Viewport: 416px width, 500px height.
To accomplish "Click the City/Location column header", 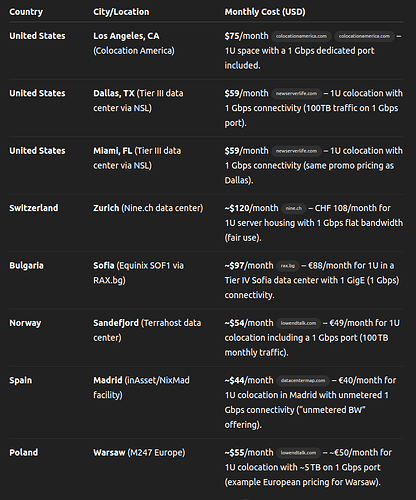I will pyautogui.click(x=121, y=12).
